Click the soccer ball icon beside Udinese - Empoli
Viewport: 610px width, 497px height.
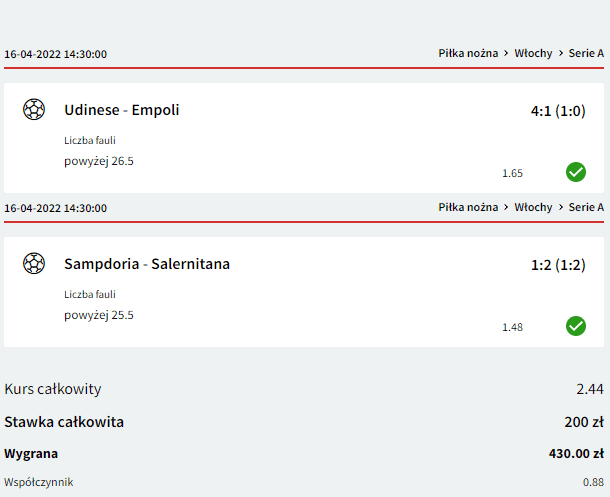(34, 109)
